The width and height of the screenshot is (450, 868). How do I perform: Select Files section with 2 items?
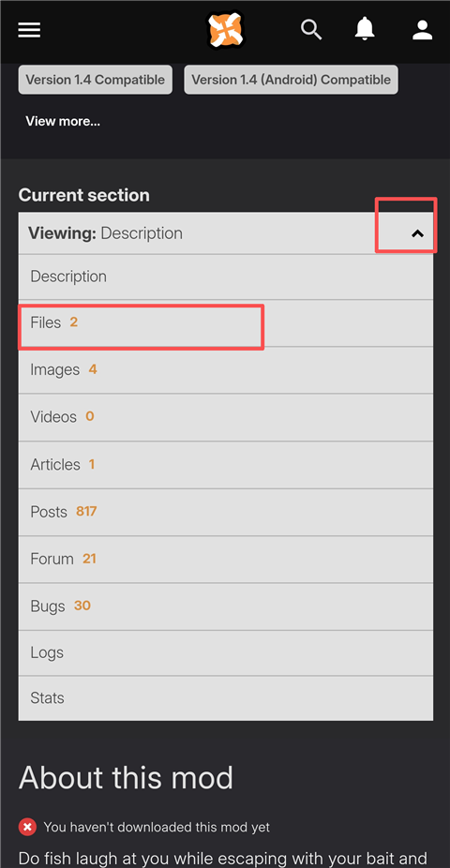(226, 322)
